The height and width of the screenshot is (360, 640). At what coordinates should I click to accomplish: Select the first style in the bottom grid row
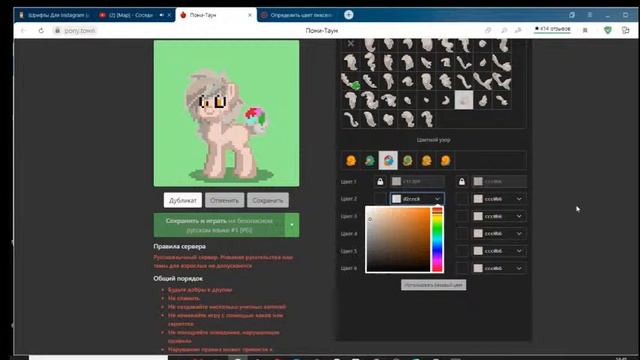point(351,119)
